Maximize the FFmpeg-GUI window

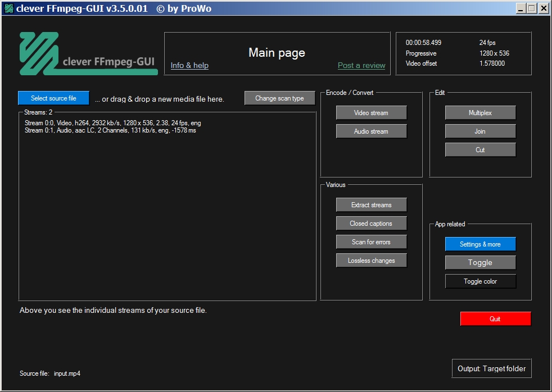532,8
